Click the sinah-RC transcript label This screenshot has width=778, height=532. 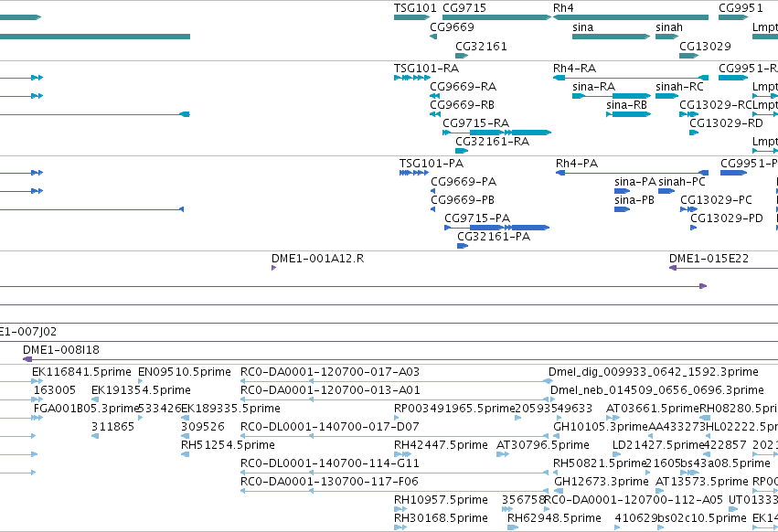click(679, 86)
